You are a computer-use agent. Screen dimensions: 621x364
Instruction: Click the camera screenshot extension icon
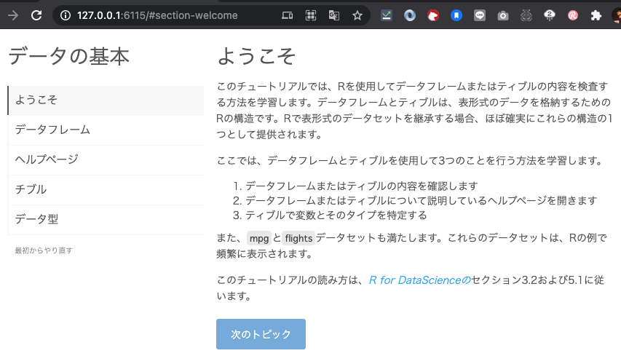(x=503, y=15)
